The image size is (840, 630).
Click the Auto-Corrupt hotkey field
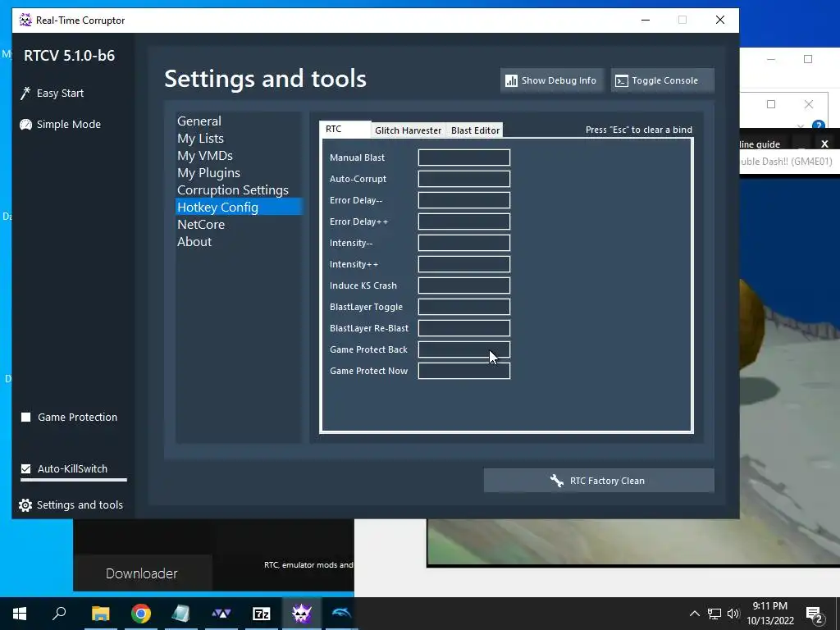coord(464,179)
